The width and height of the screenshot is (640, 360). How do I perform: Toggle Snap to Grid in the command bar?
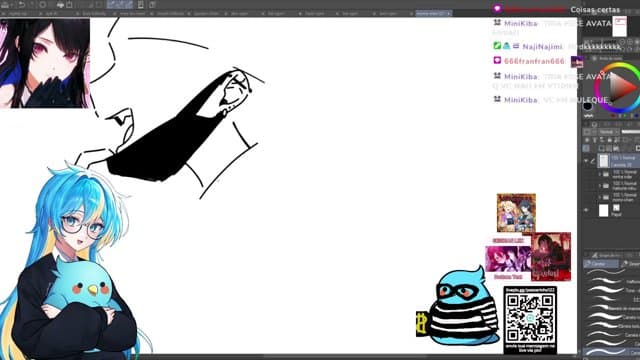click(x=128, y=5)
